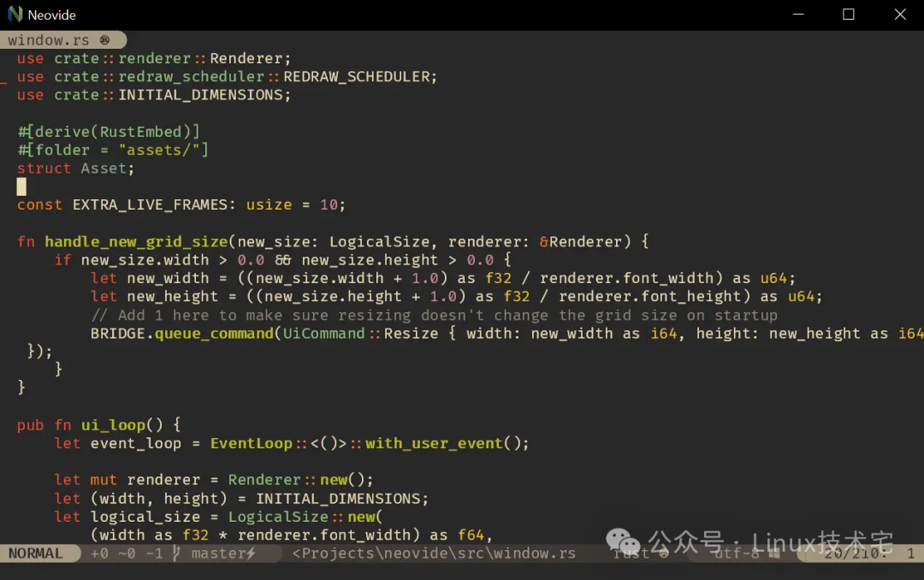The image size is (924, 580).
Task: Click UiCommand::Resize in the queue_command line
Action: 361,334
